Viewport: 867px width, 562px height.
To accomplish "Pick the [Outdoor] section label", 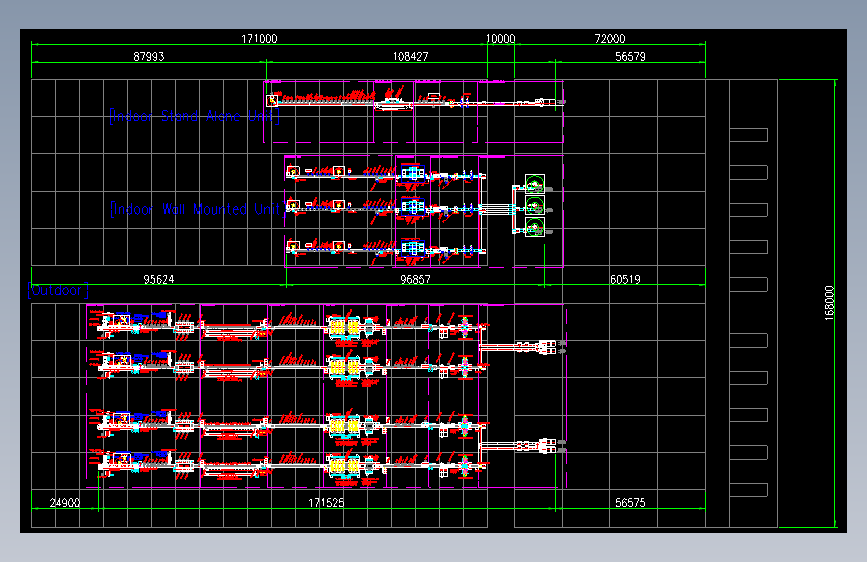I will 58,290.
